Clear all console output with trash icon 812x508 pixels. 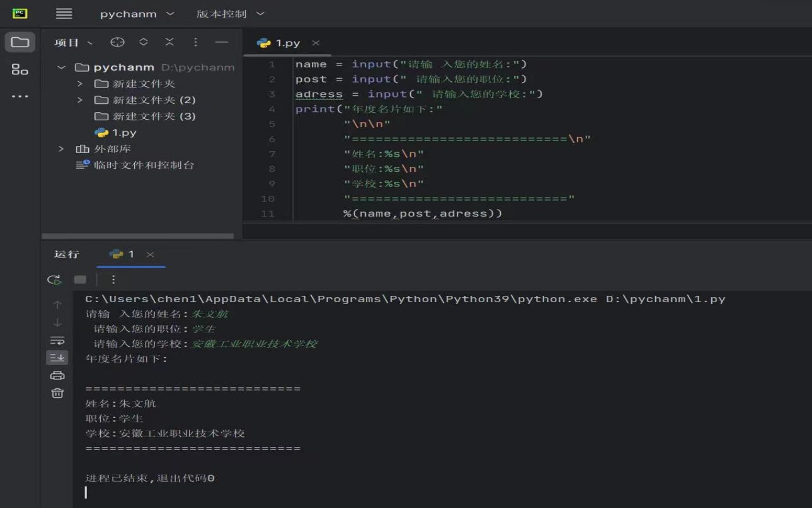click(x=57, y=393)
